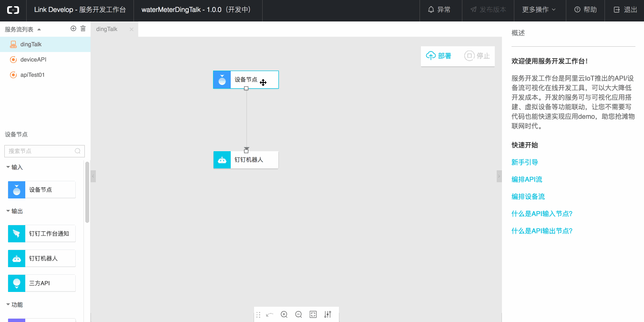Open the 更多操作 dropdown menu
Viewport: 644px width, 322px height.
[x=539, y=10]
